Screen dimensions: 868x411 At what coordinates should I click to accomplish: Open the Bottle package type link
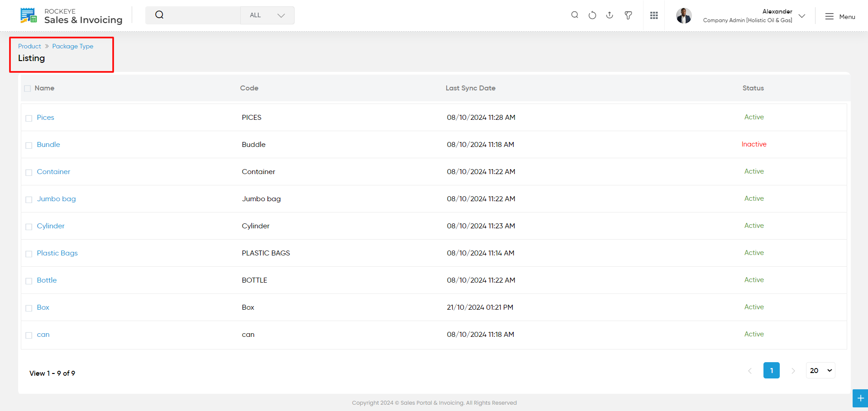tap(47, 280)
